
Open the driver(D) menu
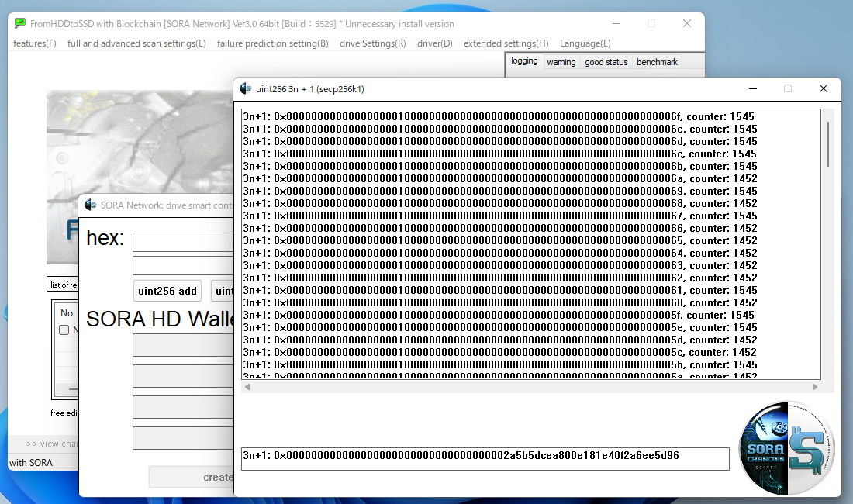point(435,43)
